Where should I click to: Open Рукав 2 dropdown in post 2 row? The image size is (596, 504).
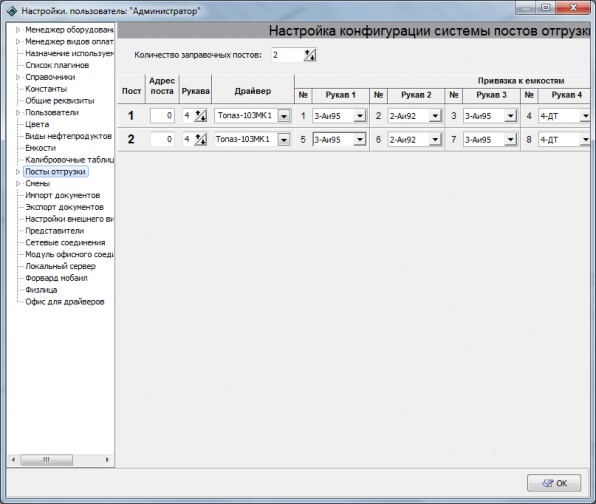point(435,139)
